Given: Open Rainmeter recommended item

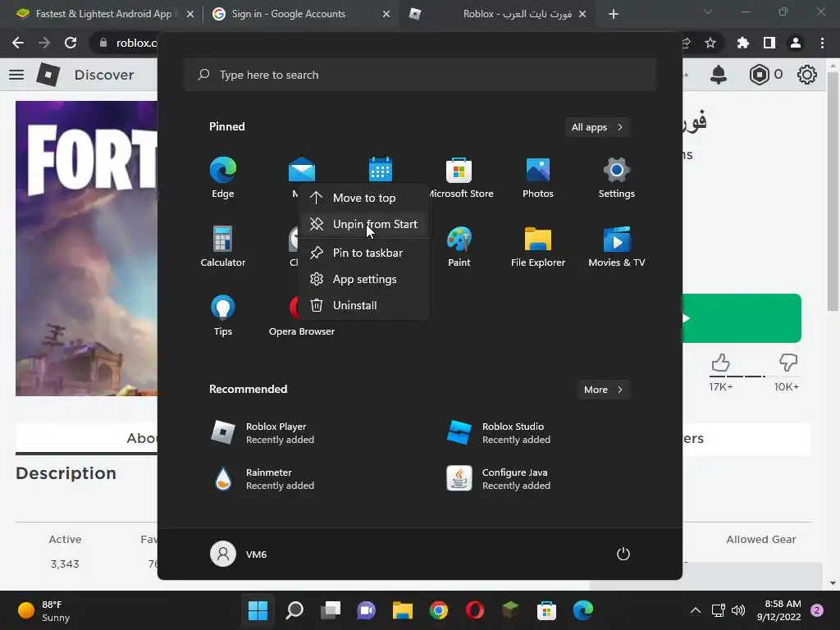Looking at the screenshot, I should click(262, 479).
